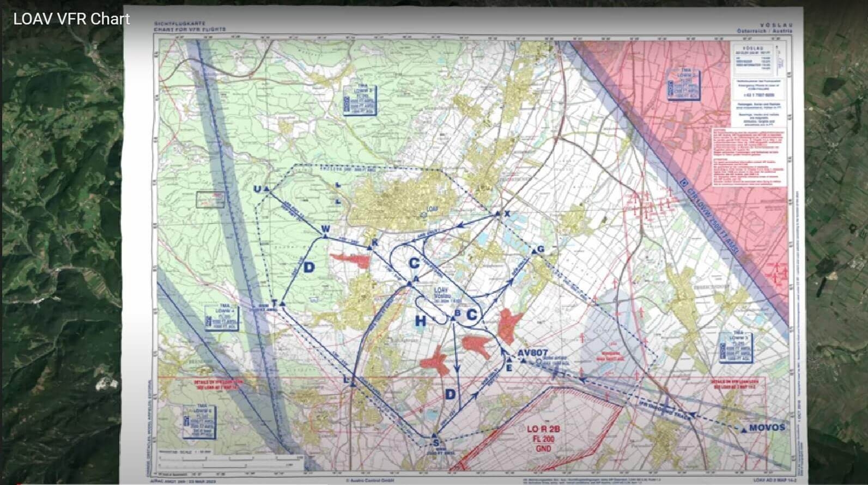Select waypoint marker G on the chart
Viewport: 868px width, 485px height.
point(535,251)
